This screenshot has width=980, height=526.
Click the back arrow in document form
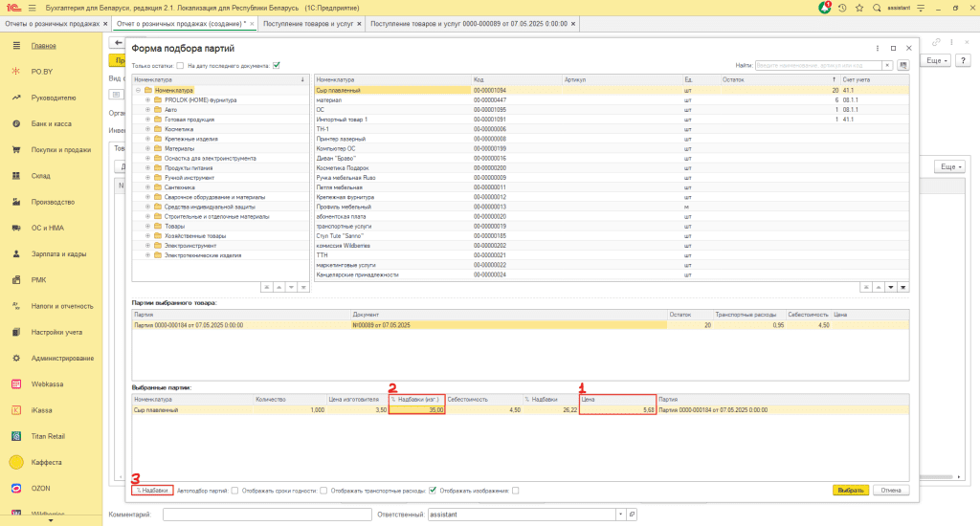point(118,42)
